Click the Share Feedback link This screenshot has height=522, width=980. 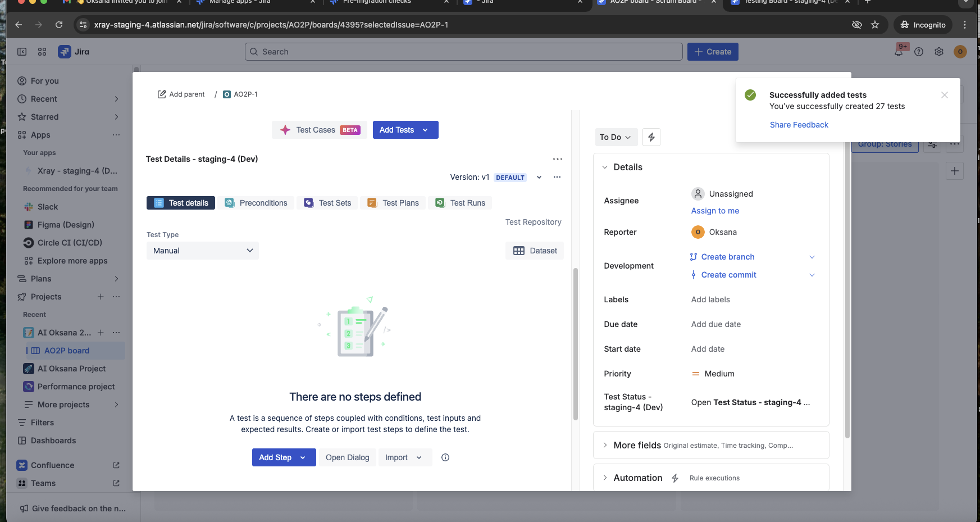click(x=799, y=125)
